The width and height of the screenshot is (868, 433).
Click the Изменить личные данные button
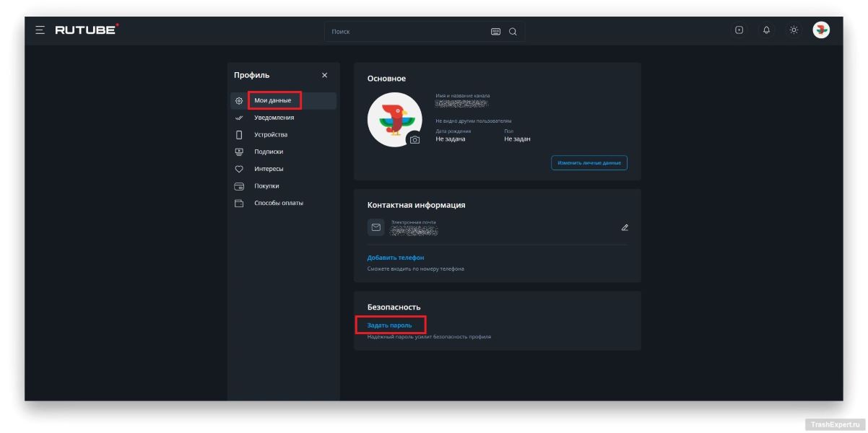tap(589, 163)
